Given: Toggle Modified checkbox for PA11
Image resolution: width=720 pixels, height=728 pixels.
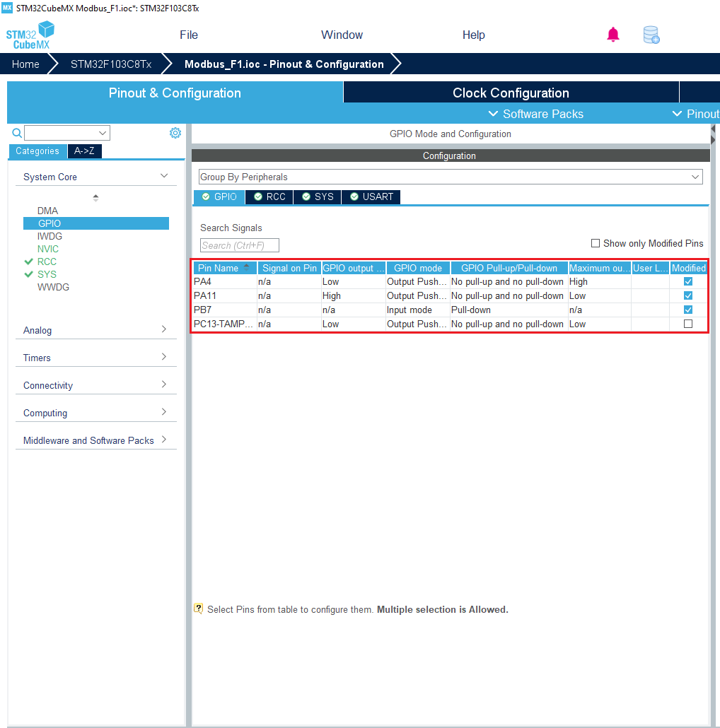Looking at the screenshot, I should coord(688,295).
